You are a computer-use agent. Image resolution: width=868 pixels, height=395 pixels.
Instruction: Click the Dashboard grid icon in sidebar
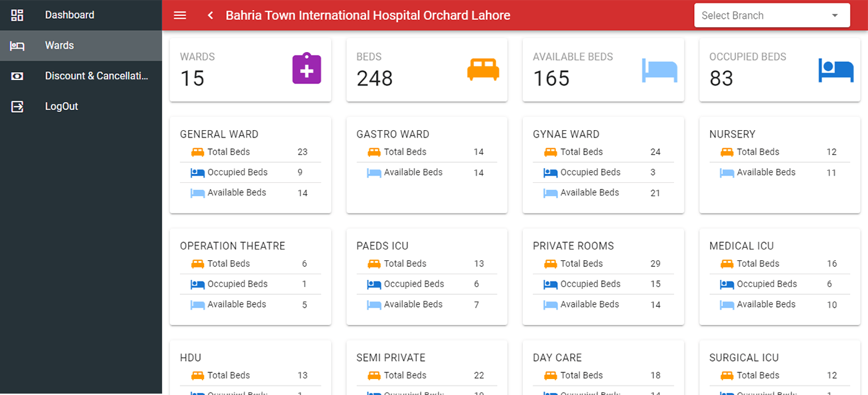point(17,15)
